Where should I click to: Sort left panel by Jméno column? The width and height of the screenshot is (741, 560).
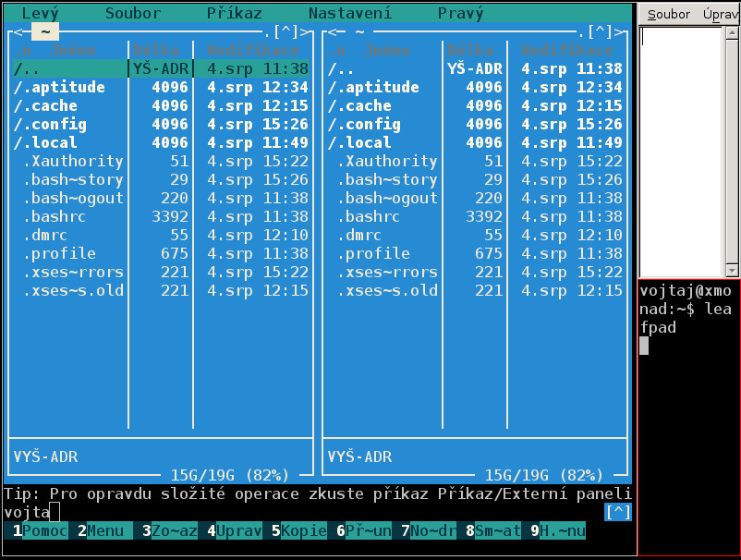pos(73,50)
